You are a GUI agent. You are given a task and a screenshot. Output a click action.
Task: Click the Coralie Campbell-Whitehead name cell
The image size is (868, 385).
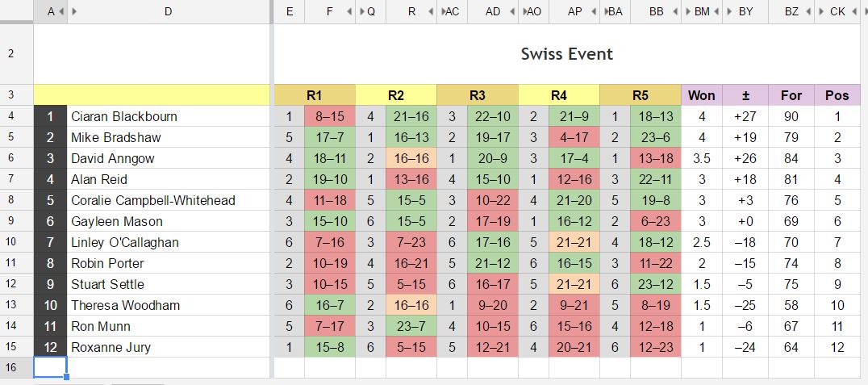(x=169, y=200)
